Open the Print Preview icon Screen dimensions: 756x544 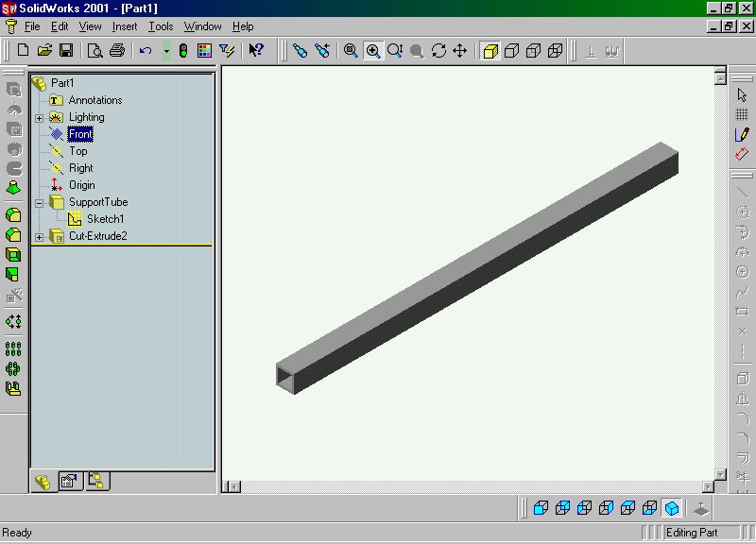(95, 50)
